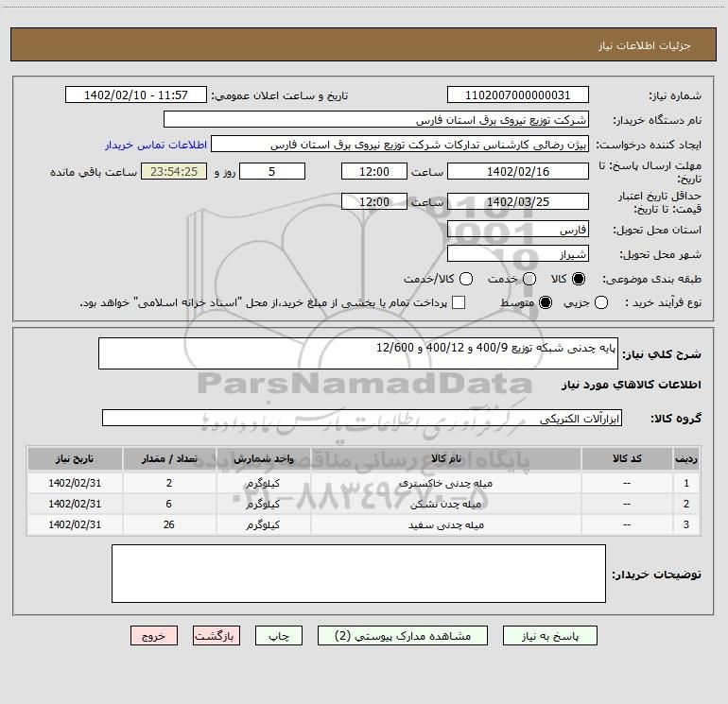
Task: Click the buyer name field شرکت توزیع نیروی برق
Action: [376, 119]
